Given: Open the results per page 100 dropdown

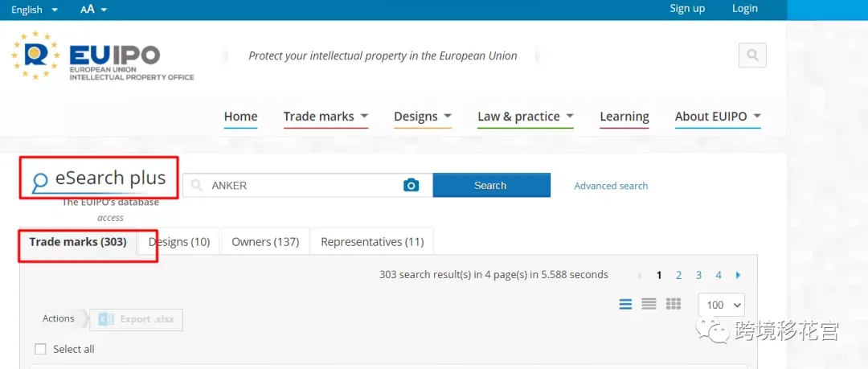Looking at the screenshot, I should tap(722, 305).
